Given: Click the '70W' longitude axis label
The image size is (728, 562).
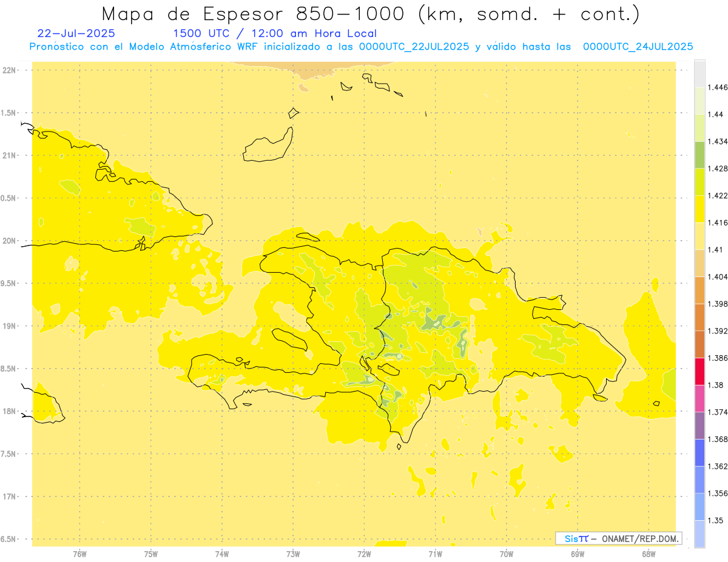Looking at the screenshot, I should coord(507,555).
